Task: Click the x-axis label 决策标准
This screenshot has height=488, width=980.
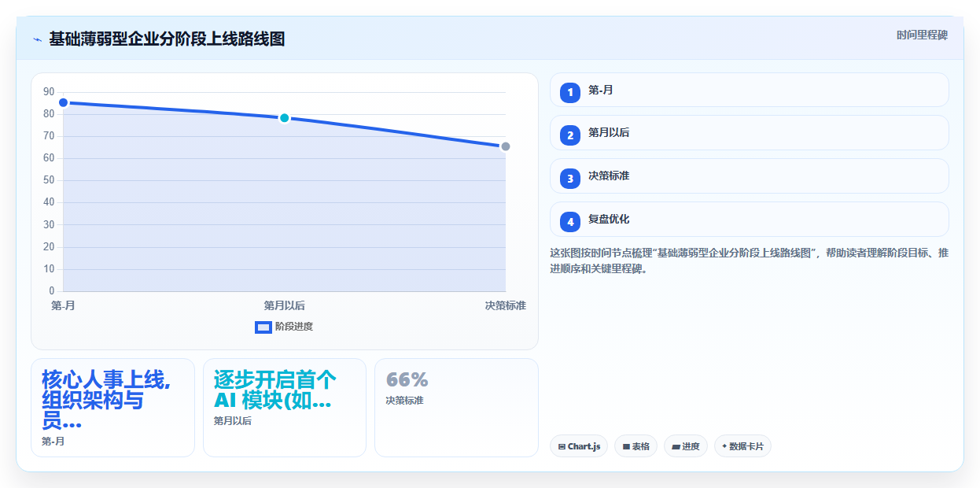Action: (506, 305)
